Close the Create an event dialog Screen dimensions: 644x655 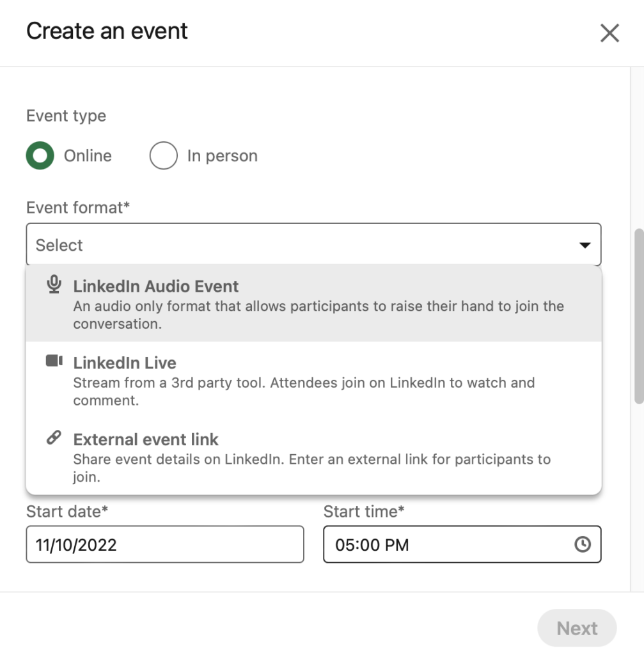(x=609, y=33)
